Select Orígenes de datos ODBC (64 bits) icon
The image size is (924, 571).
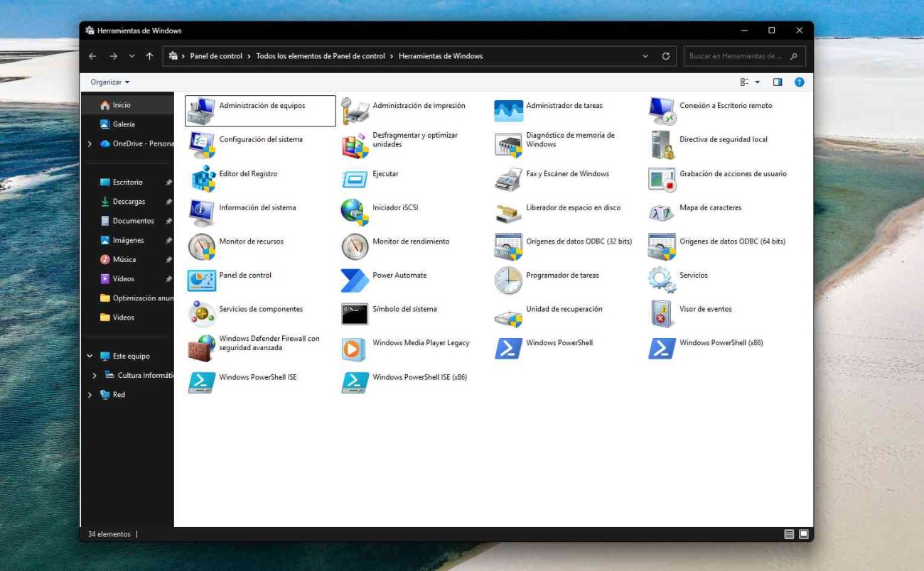click(662, 246)
